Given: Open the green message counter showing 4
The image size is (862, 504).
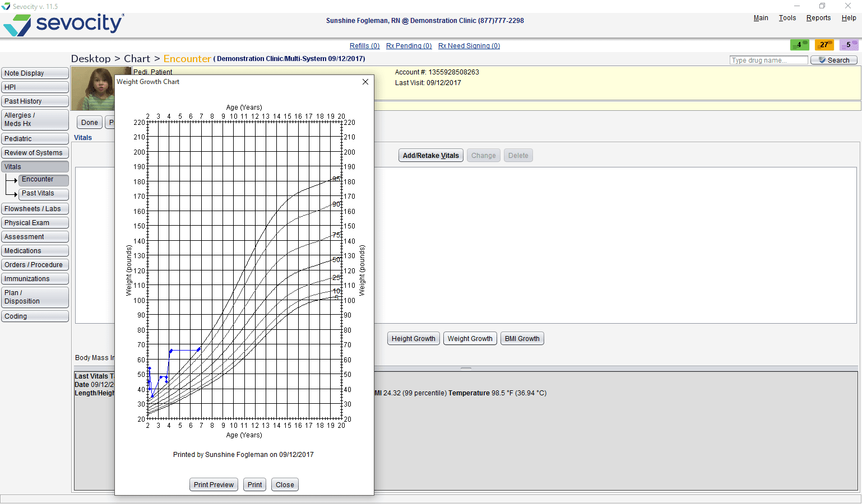Looking at the screenshot, I should (x=799, y=45).
